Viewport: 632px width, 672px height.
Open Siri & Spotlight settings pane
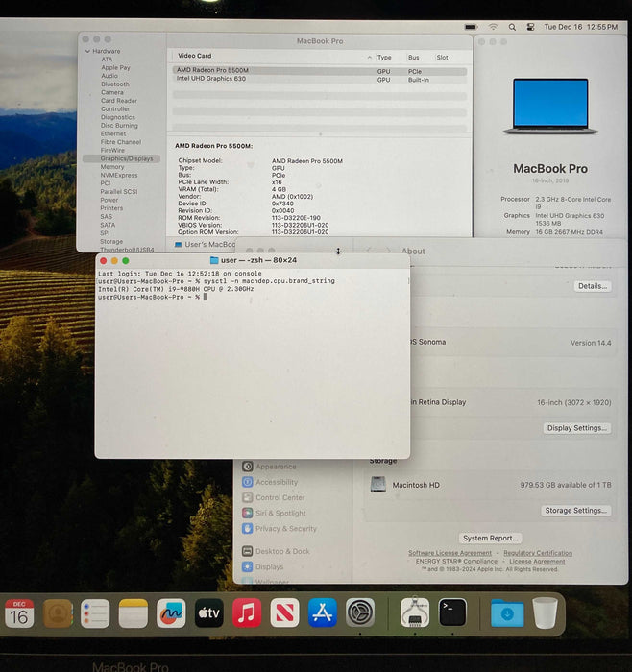click(280, 513)
